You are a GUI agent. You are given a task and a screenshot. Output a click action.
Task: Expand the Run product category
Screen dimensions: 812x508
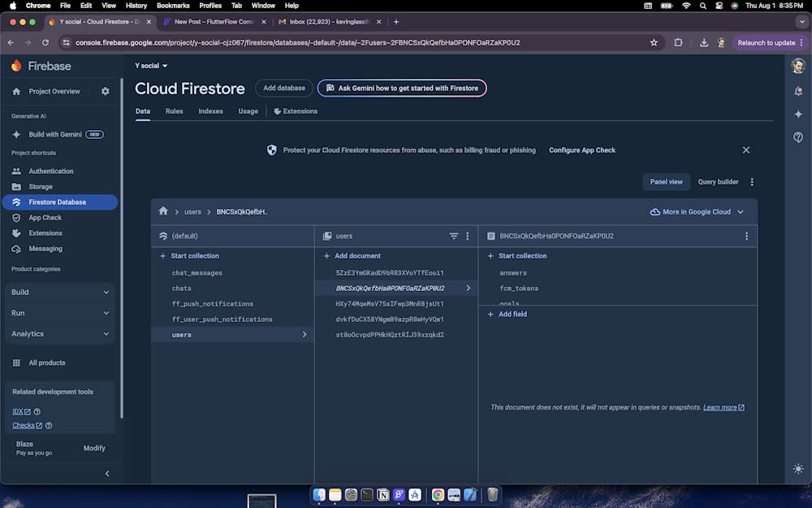tap(60, 313)
